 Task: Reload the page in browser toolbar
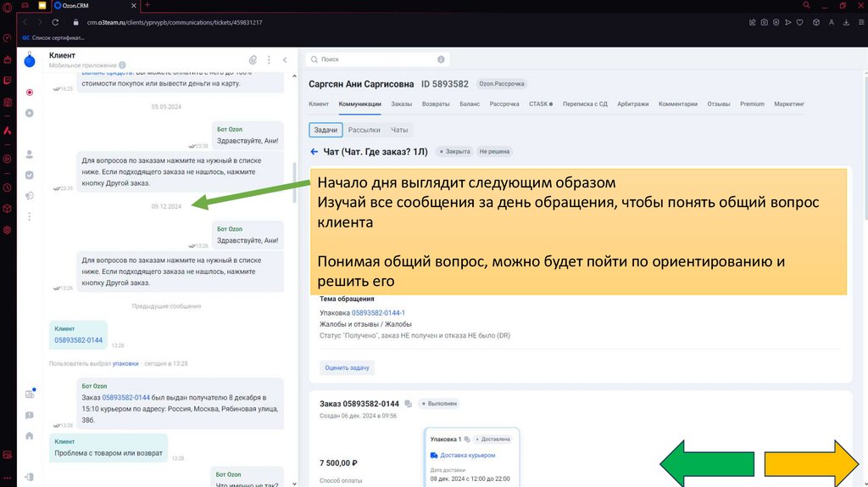[x=55, y=22]
